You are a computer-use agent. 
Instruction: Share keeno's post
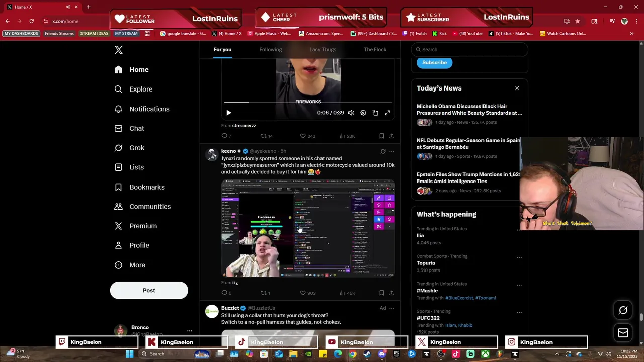[392, 293]
